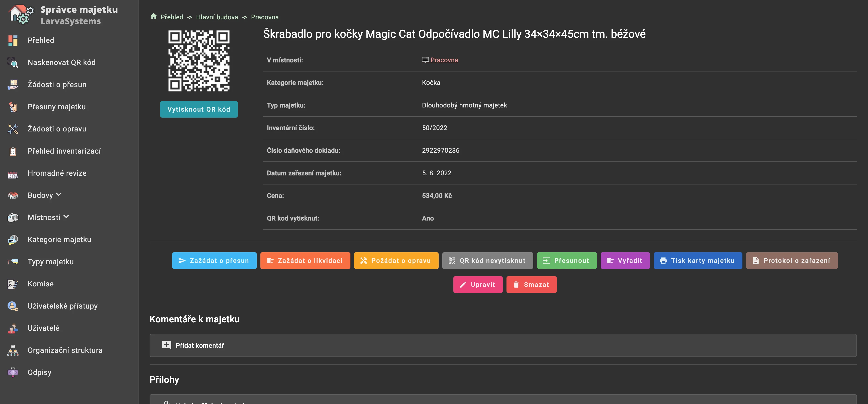Click the red Smazat delete button
Viewport: 868px width, 404px height.
531,285
